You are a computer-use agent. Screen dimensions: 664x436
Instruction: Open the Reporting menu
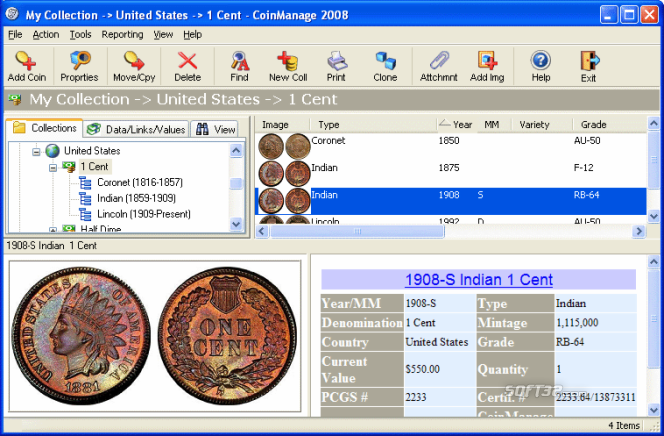click(x=122, y=35)
